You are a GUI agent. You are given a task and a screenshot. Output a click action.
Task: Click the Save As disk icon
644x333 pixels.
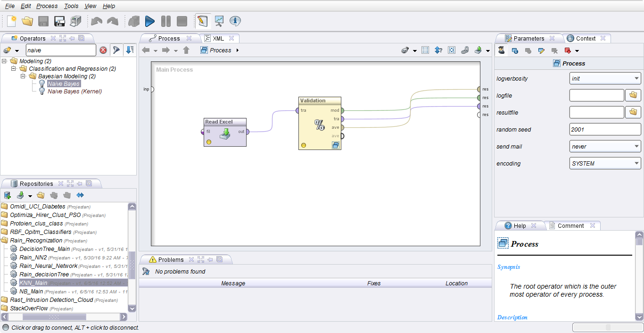59,21
